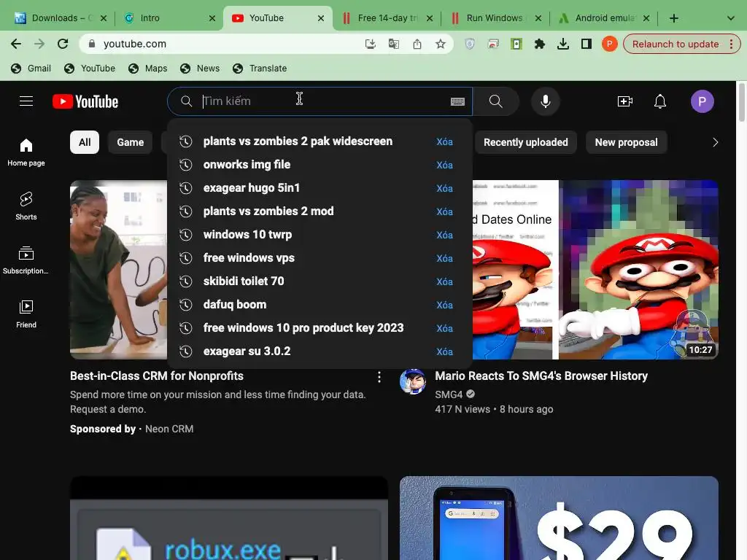Click the YouTube logo
The height and width of the screenshot is (560, 747).
(x=85, y=101)
